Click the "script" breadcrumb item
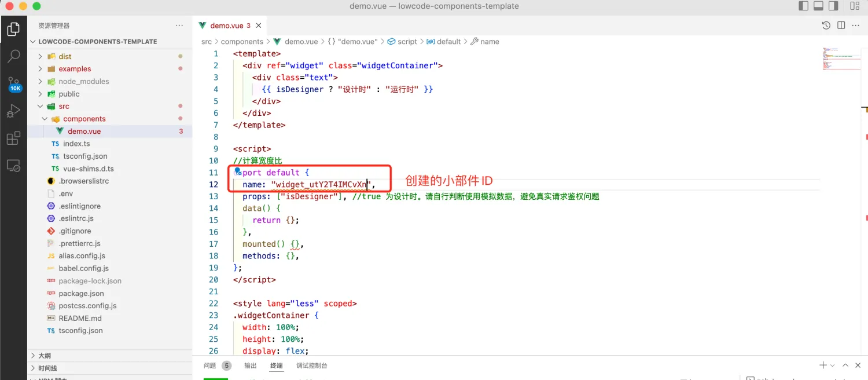Image resolution: width=868 pixels, height=380 pixels. (407, 42)
